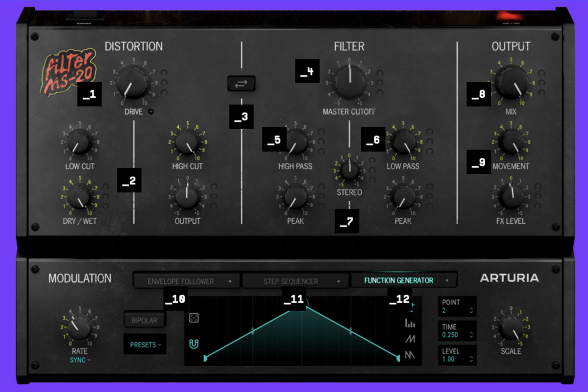Click the OUTPUT section heading

tap(511, 46)
